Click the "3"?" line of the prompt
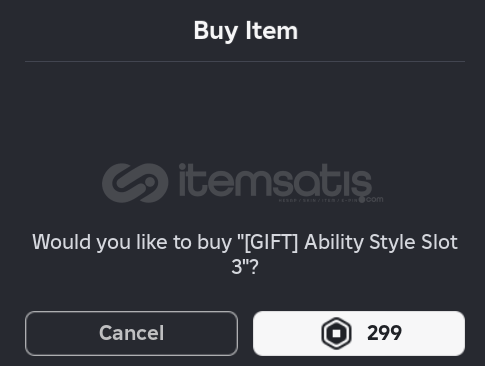The image size is (485, 366). [x=245, y=267]
